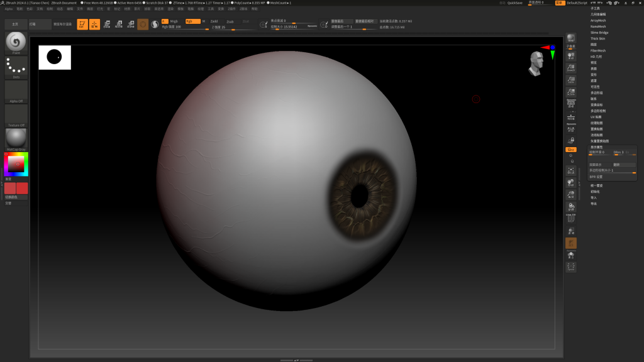644x362 pixels.
Task: Click the Paint brush thumbnail
Action: (x=16, y=43)
